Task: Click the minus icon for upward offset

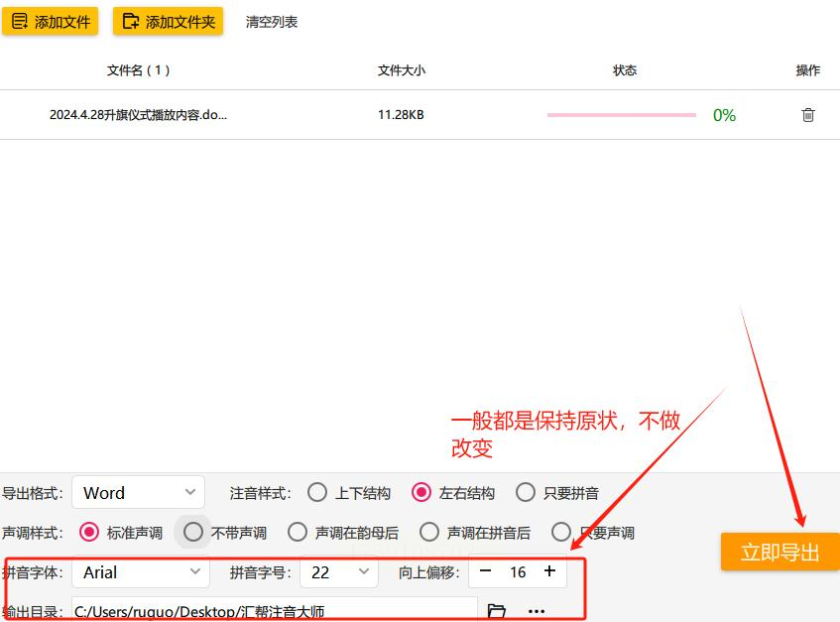Action: click(485, 571)
